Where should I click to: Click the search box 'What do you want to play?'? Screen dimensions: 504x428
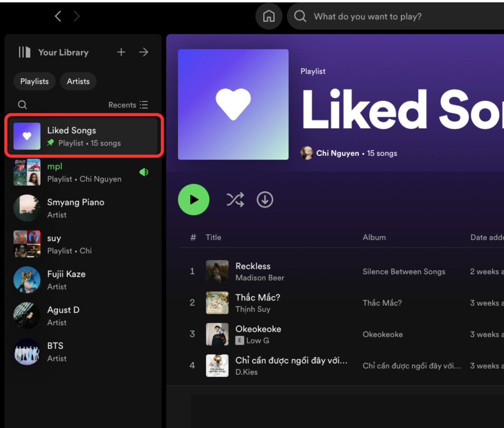pos(367,16)
